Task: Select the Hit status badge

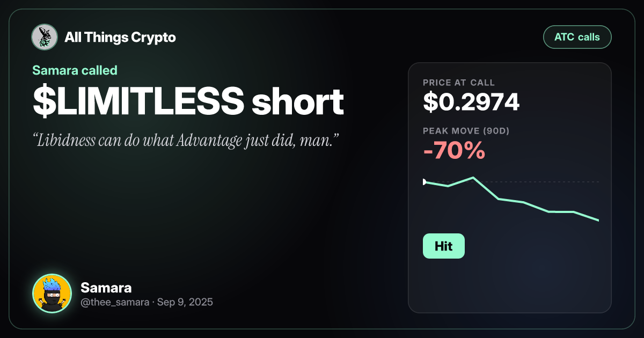Action: (443, 246)
